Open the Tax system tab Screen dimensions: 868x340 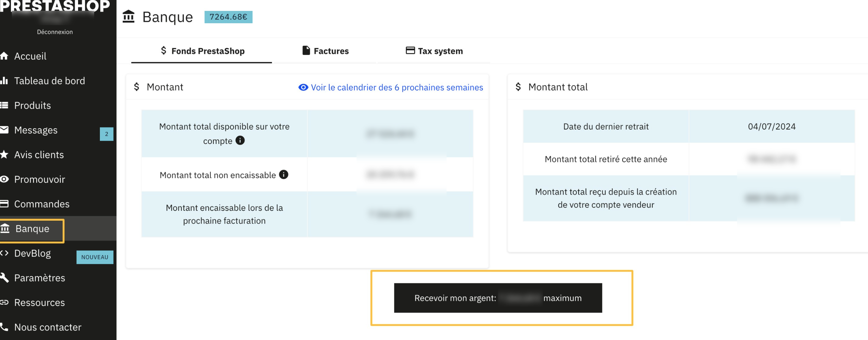434,51
